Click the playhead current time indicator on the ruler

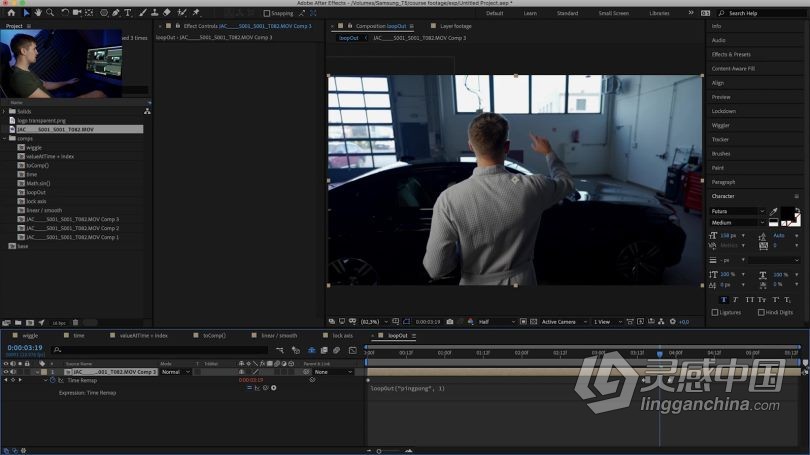pos(660,353)
